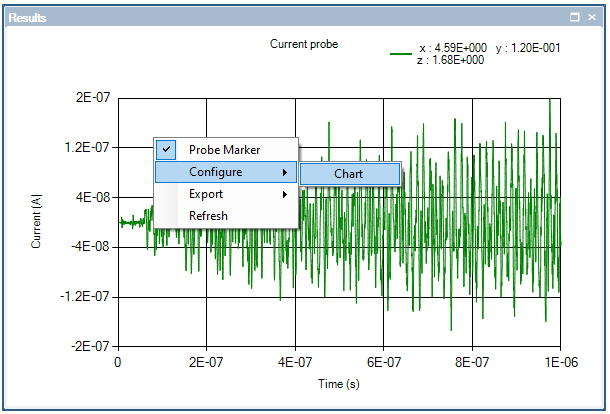Click the x-axis value 2E-07
The width and height of the screenshot is (610, 414).
(x=206, y=362)
